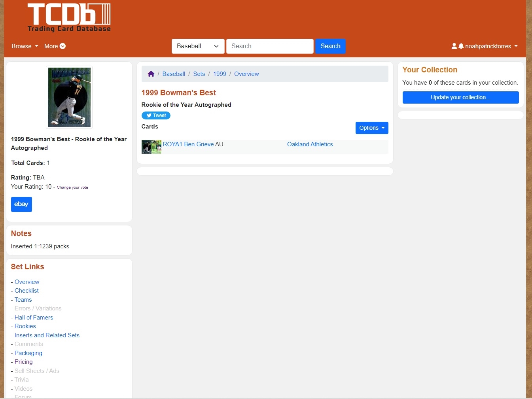Click the Your Collection heading
The width and height of the screenshot is (532, 399).
point(430,70)
